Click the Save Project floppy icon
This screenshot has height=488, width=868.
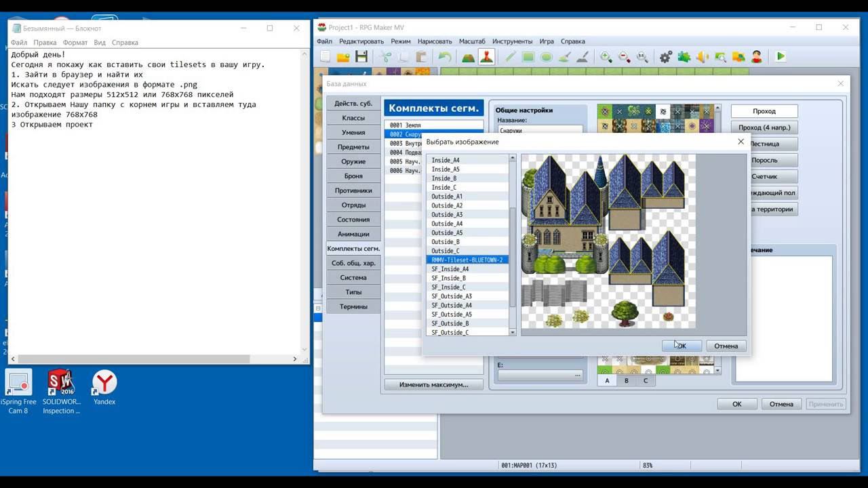coord(361,57)
